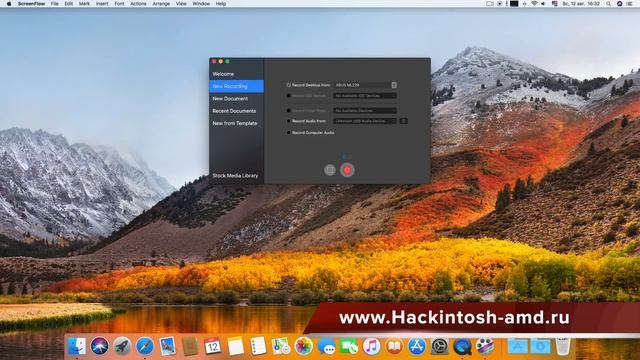The height and width of the screenshot is (360, 640).
Task: Open the Font menu
Action: point(119,4)
